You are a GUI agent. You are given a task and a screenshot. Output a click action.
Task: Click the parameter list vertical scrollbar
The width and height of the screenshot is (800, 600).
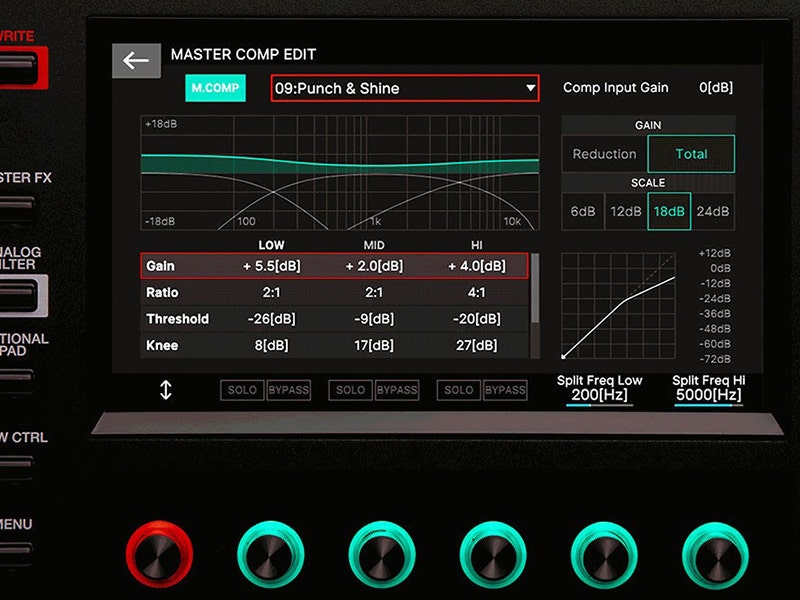[535, 306]
